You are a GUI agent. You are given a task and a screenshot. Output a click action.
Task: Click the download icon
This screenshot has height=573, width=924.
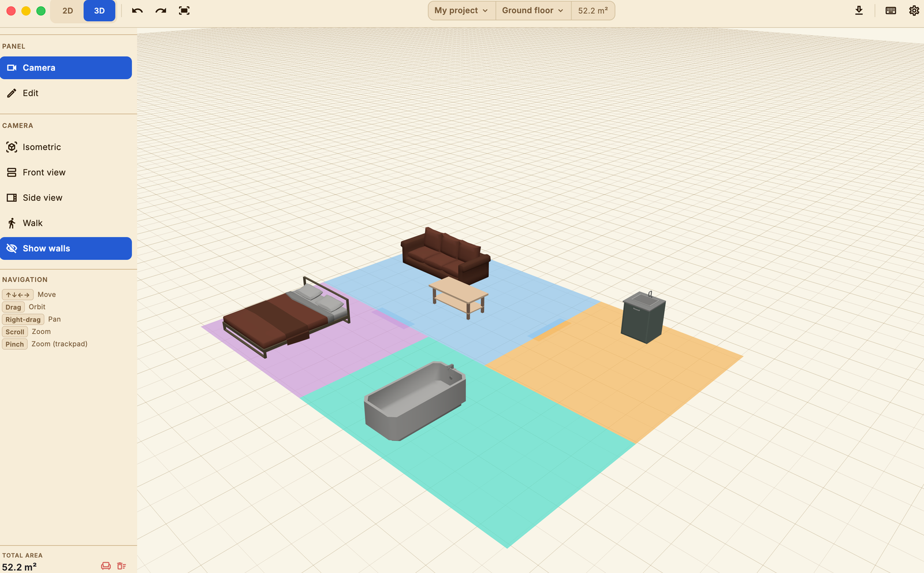[859, 10]
